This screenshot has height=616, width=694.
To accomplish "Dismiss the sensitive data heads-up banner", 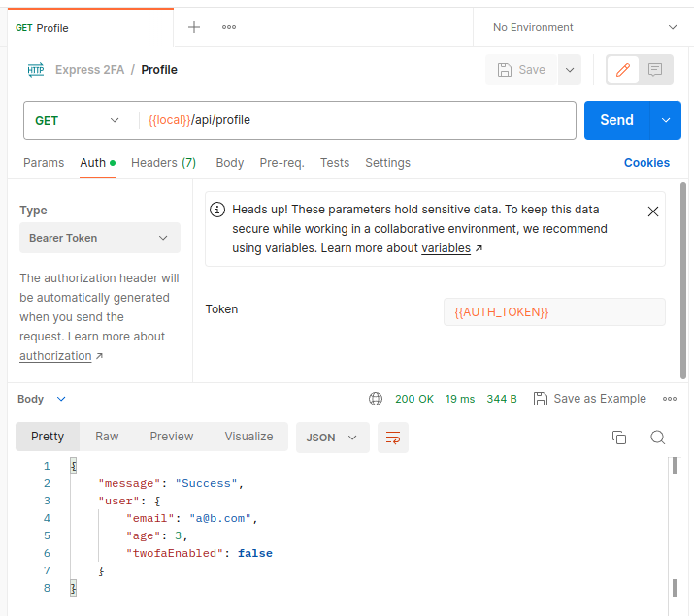I will (x=653, y=211).
